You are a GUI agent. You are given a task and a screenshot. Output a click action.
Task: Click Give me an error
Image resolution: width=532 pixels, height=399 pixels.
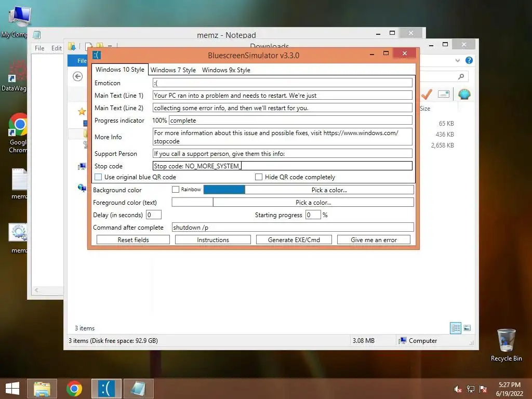(374, 240)
